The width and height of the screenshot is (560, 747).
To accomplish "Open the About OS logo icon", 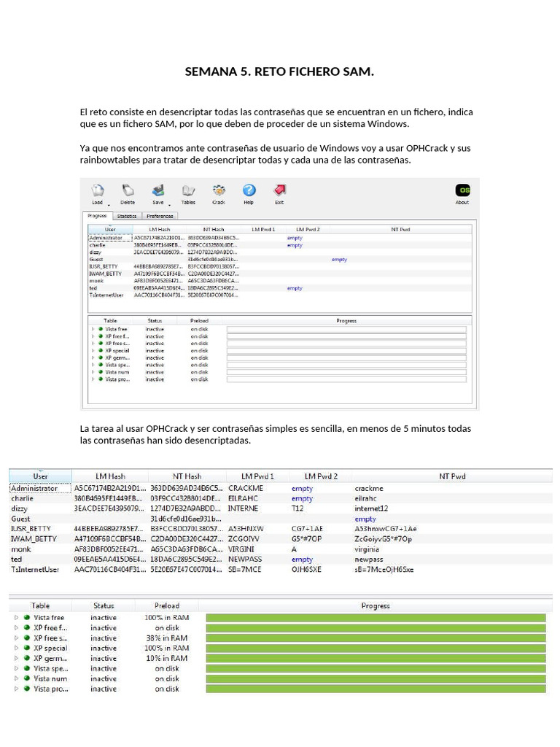I will coord(462,190).
